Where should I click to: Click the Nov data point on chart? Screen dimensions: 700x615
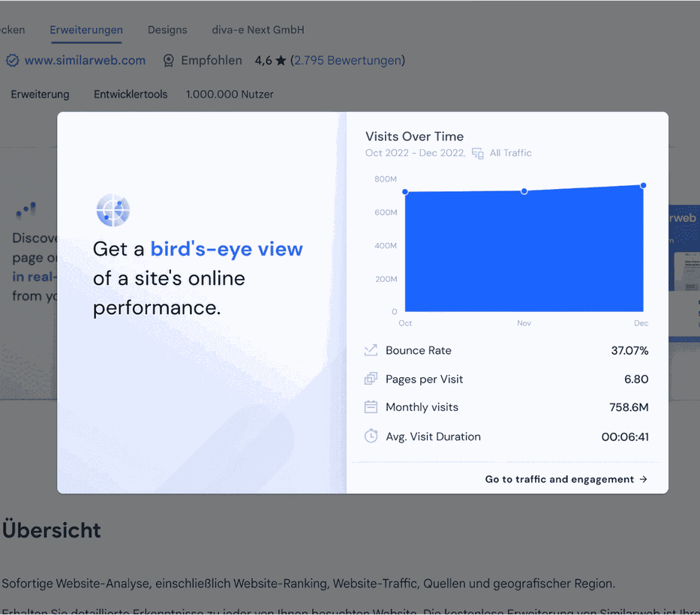pos(524,191)
